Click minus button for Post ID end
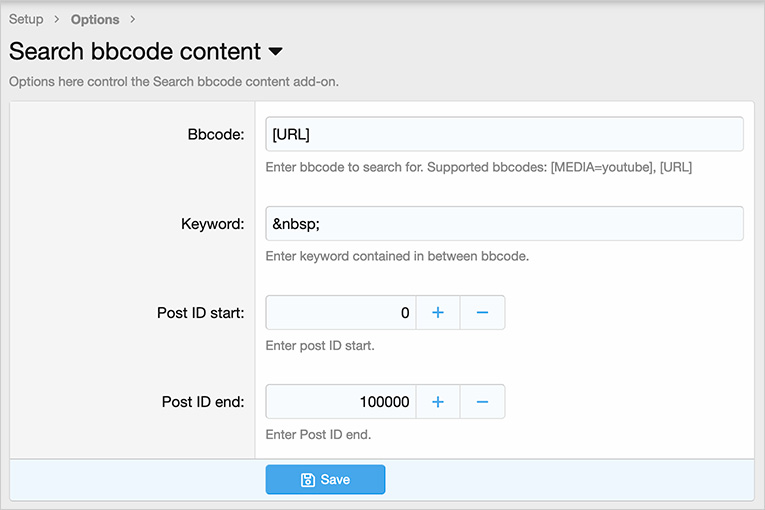Screen dimensions: 765x510 [482, 402]
